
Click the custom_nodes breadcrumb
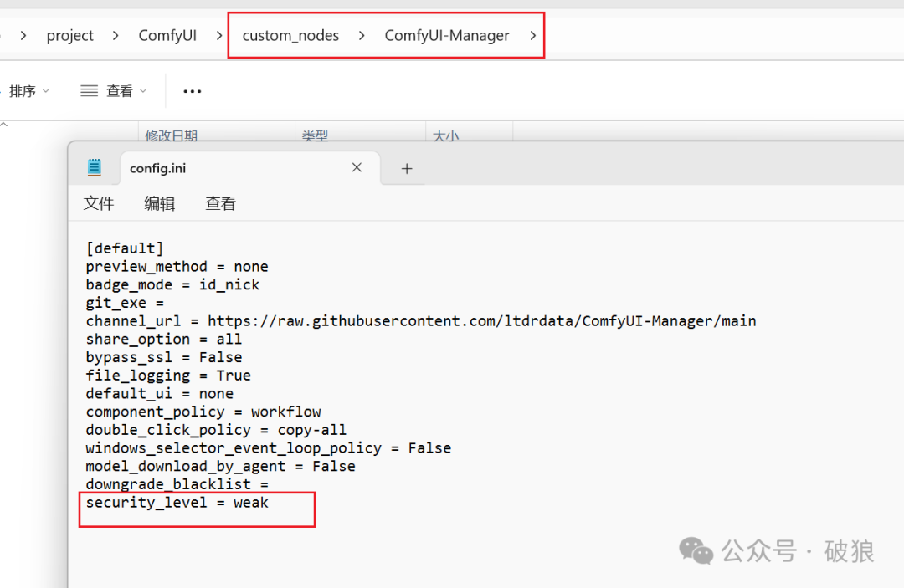[x=290, y=36]
